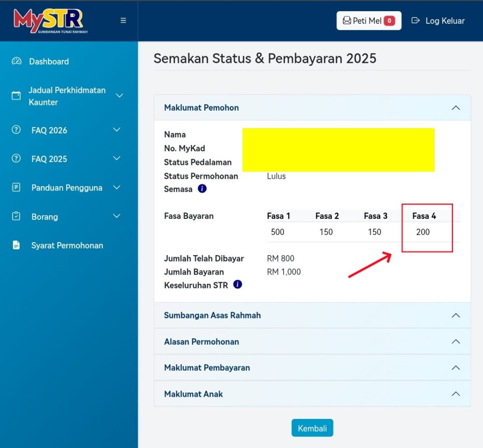Click the Syarat Permohonan document icon
This screenshot has height=448, width=483.
[x=16, y=245]
